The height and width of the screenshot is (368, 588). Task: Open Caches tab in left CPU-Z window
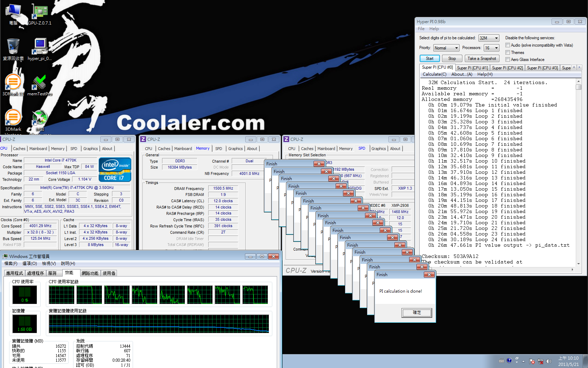pos(19,149)
